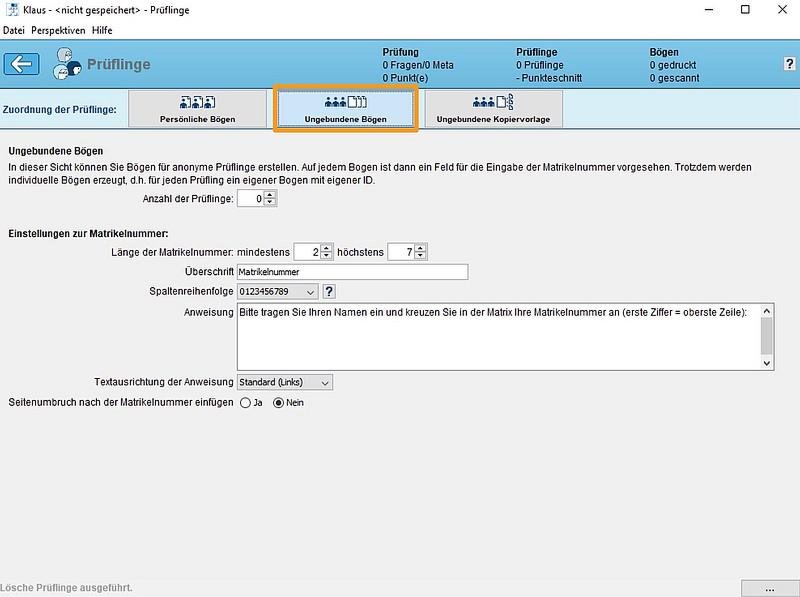Viewport: 800px width, 597px height.
Task: Open the Datei menu
Action: 14,30
